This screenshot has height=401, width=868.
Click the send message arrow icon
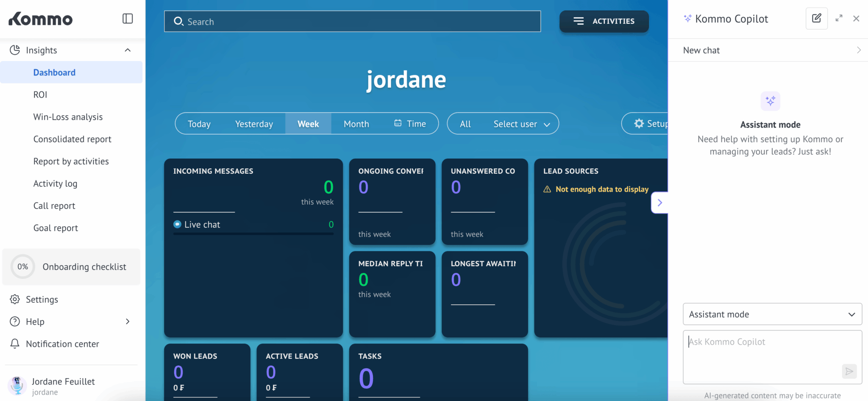click(849, 371)
